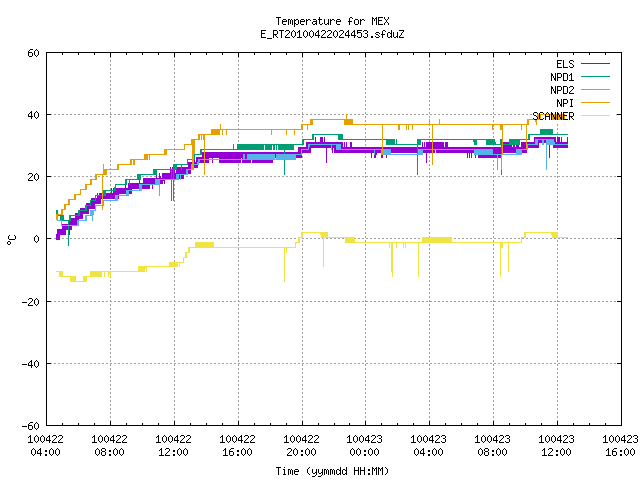Click the ELS legend label

pyautogui.click(x=565, y=64)
